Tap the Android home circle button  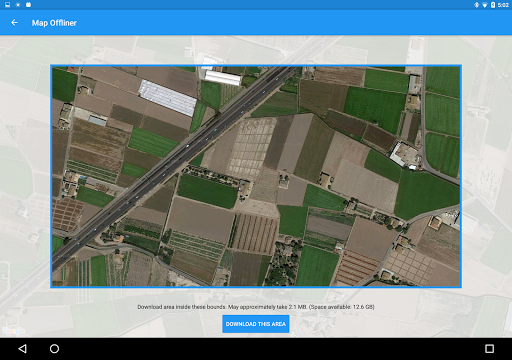(54, 349)
